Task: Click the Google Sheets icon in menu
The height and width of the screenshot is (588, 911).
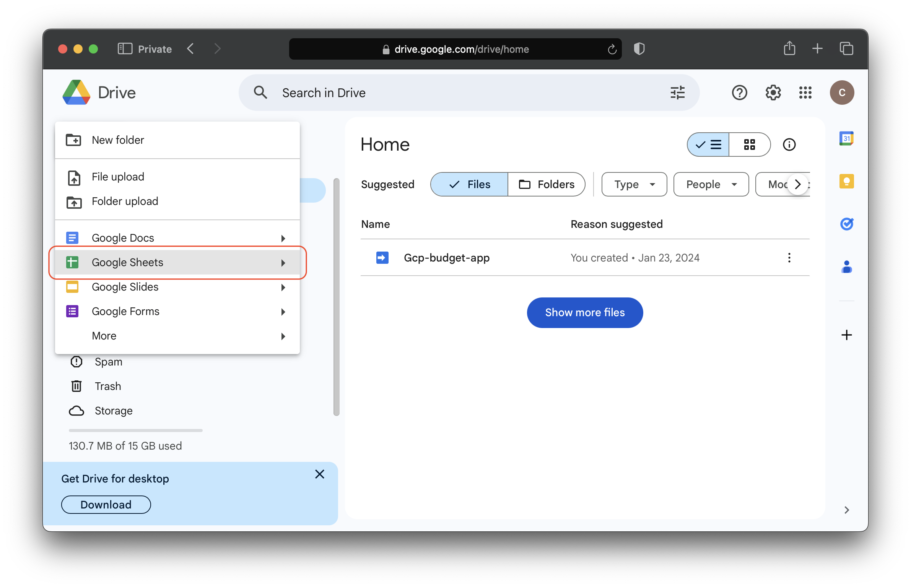Action: point(72,262)
